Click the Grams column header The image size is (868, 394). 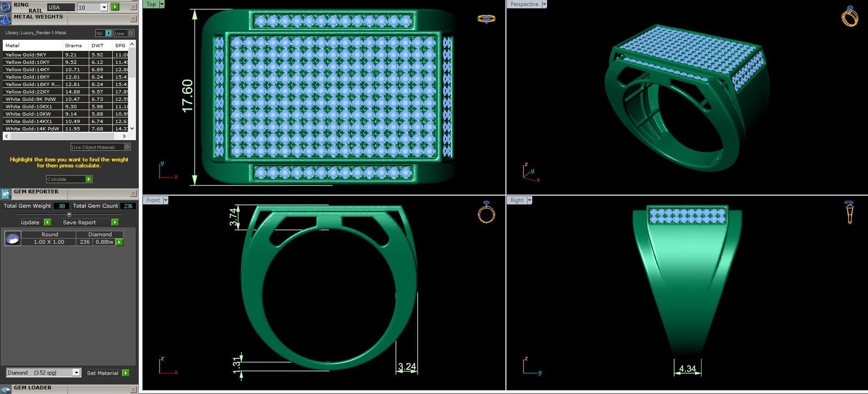point(75,45)
